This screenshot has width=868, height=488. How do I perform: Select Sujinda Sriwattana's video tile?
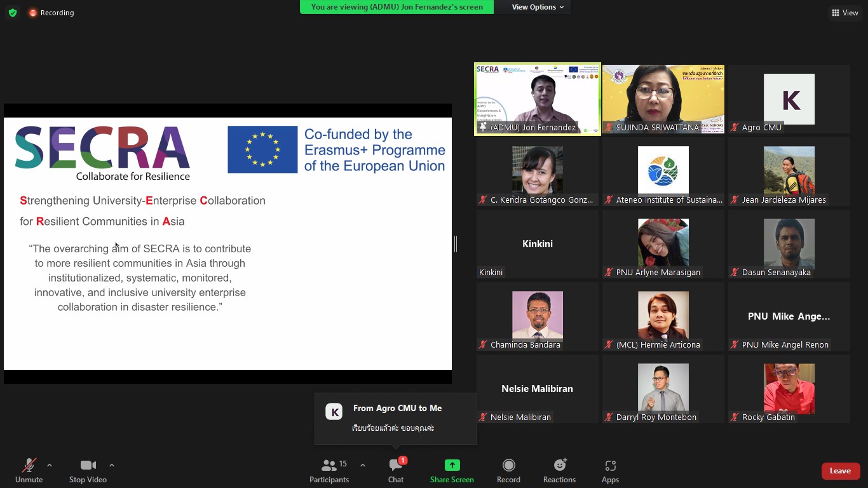point(663,98)
